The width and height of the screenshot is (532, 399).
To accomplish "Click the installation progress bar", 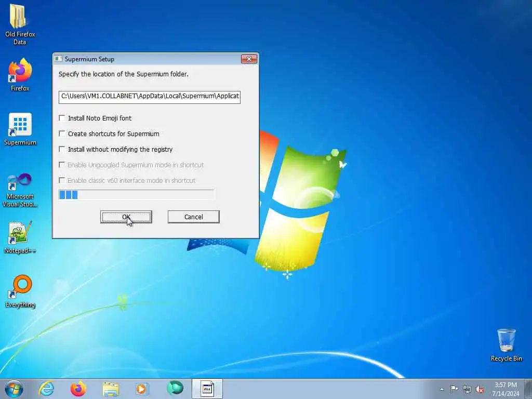I will coord(136,195).
